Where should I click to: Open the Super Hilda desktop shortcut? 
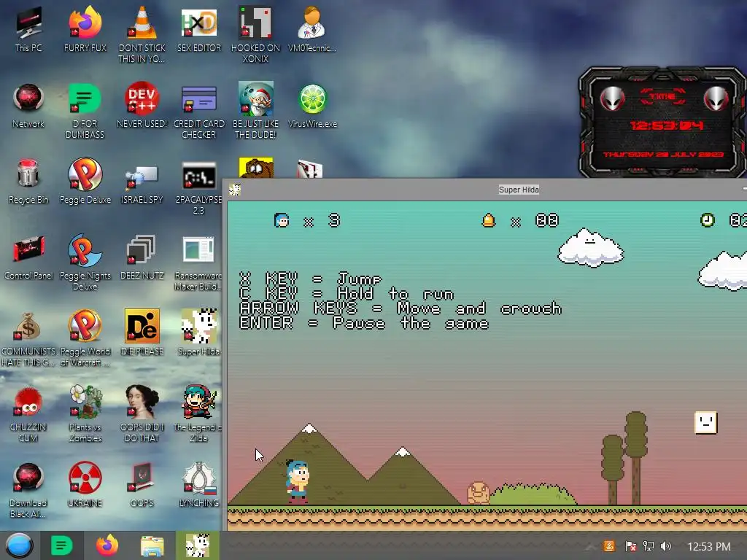click(199, 332)
